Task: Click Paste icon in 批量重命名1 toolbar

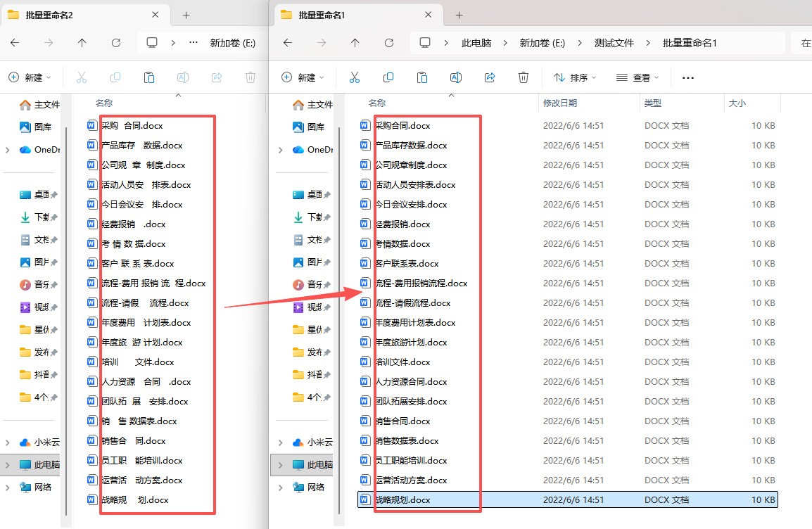Action: click(422, 77)
